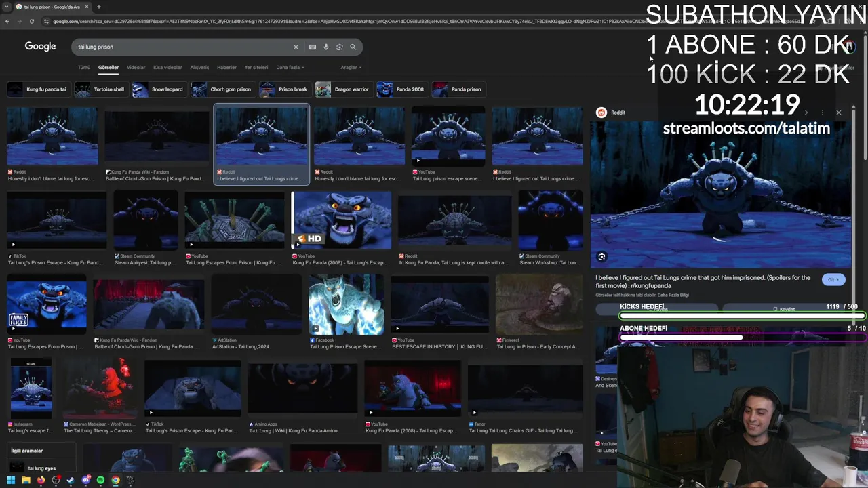Open the Chrome tab search chevron

pyautogui.click(x=6, y=7)
